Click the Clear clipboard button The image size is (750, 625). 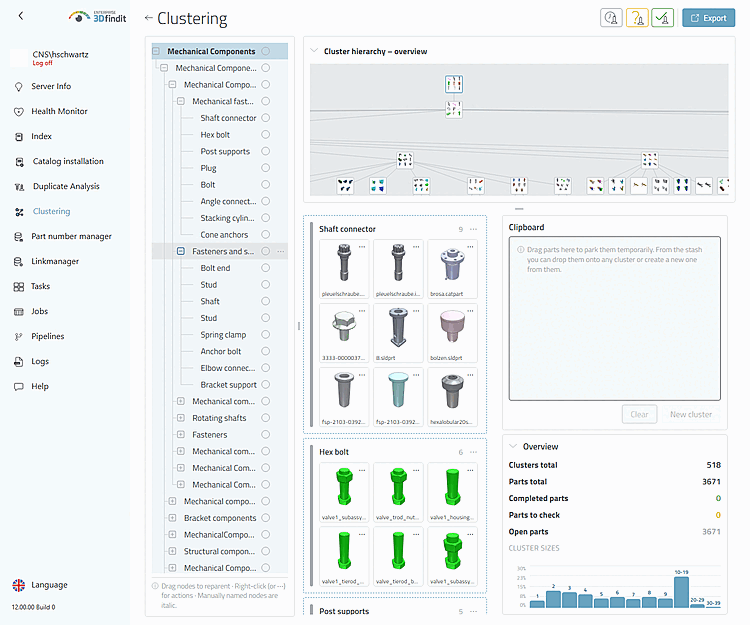pyautogui.click(x=639, y=415)
